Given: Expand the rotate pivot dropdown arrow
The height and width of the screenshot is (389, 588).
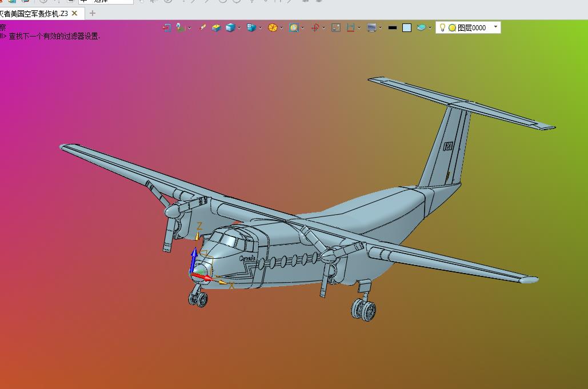Looking at the screenshot, I should coord(323,28).
